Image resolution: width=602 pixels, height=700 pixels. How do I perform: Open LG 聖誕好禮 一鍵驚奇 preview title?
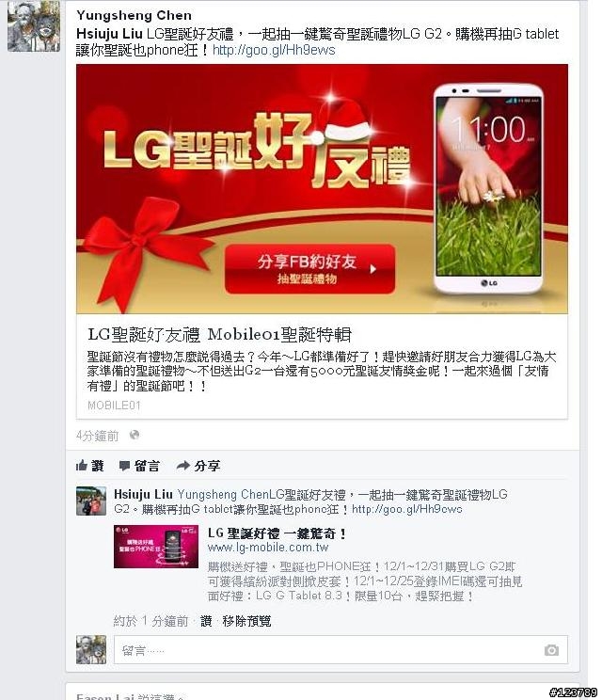(x=277, y=533)
